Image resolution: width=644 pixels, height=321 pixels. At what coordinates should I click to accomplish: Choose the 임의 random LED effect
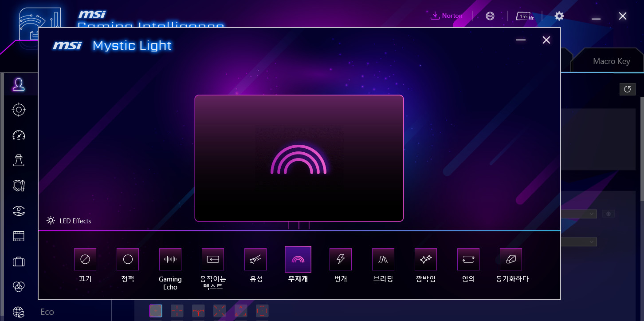point(468,259)
